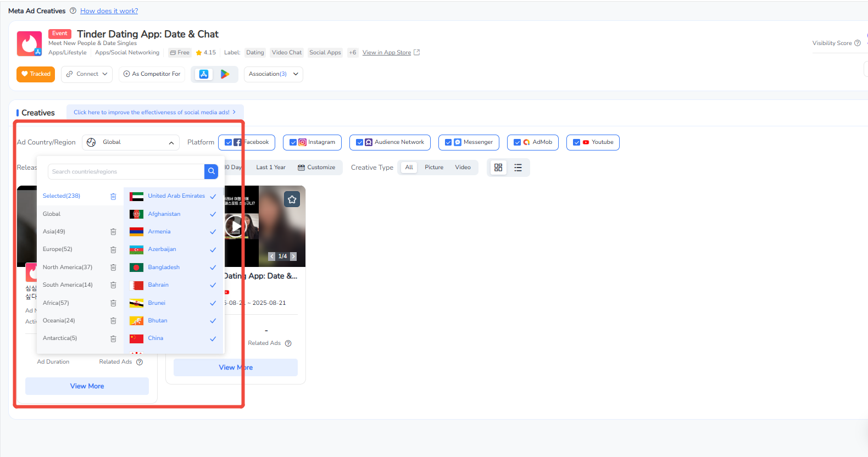The height and width of the screenshot is (457, 868).
Task: Click the Search countries/regions input field
Action: click(x=126, y=171)
